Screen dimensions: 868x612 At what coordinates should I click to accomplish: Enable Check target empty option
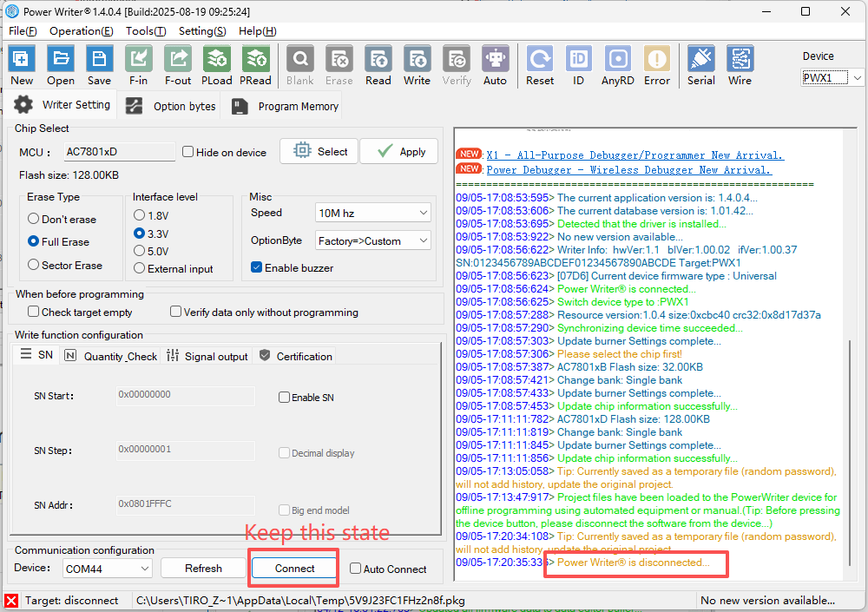pyautogui.click(x=33, y=312)
